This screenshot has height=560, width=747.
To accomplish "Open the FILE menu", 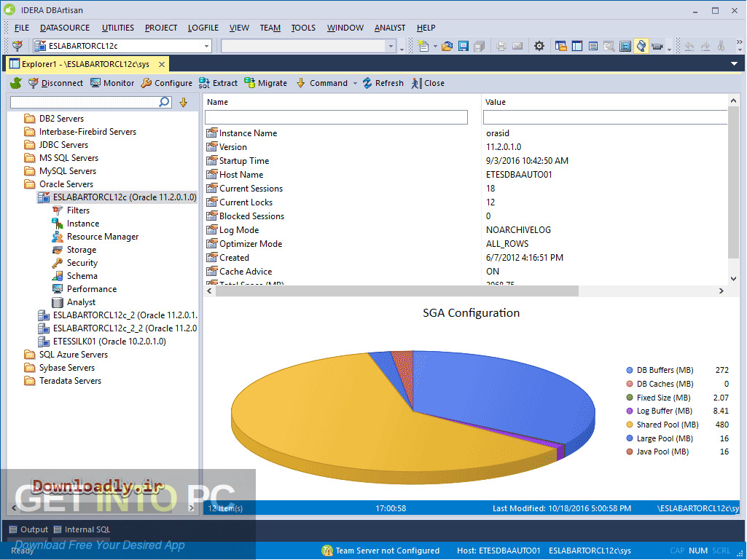I will click(22, 28).
